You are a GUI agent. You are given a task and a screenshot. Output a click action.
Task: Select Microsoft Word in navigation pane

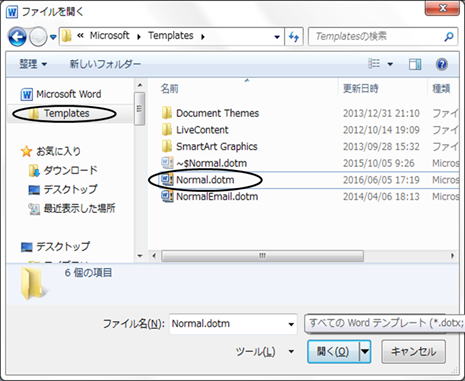(x=61, y=94)
